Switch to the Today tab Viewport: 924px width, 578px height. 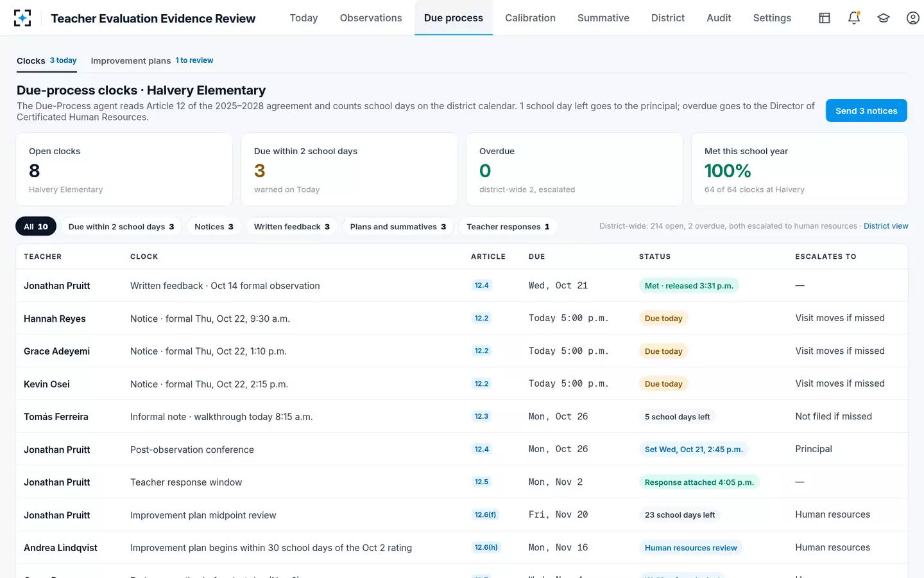coord(304,18)
